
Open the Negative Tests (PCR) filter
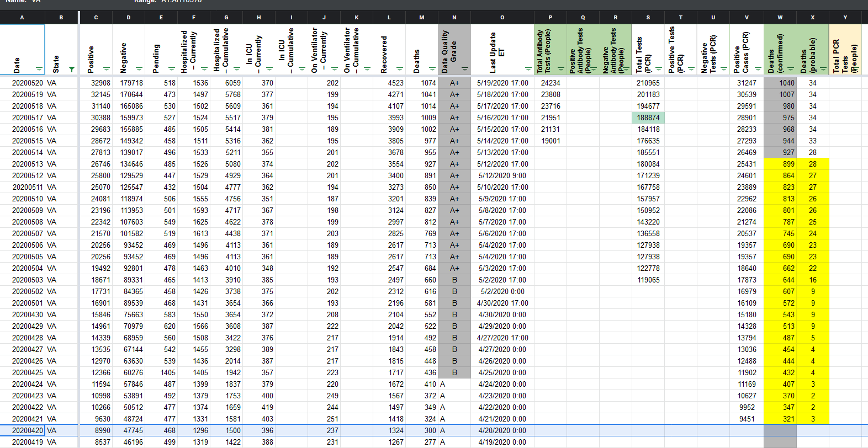click(724, 70)
